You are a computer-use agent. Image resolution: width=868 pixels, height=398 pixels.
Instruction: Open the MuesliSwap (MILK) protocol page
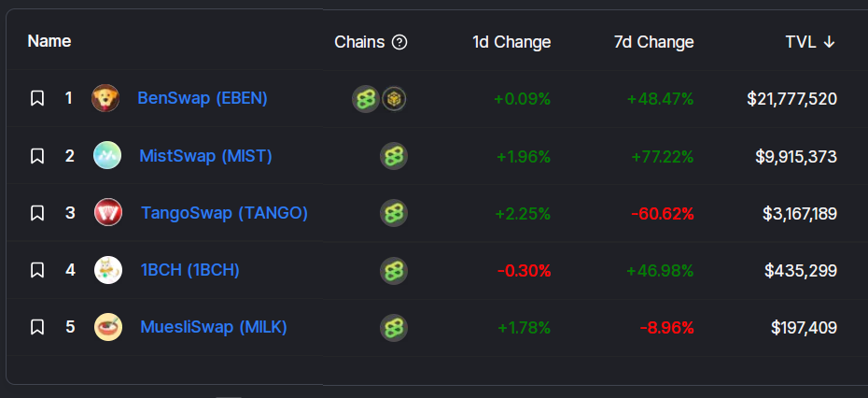point(214,327)
